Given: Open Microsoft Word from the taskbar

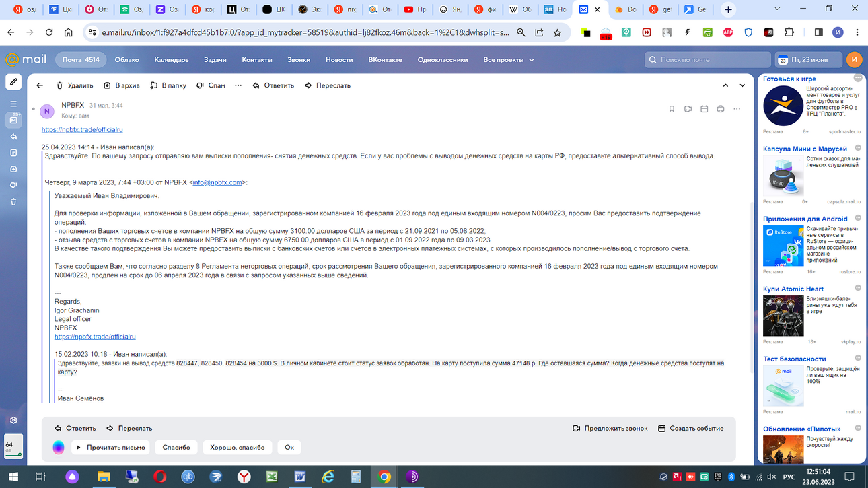Looking at the screenshot, I should (300, 477).
